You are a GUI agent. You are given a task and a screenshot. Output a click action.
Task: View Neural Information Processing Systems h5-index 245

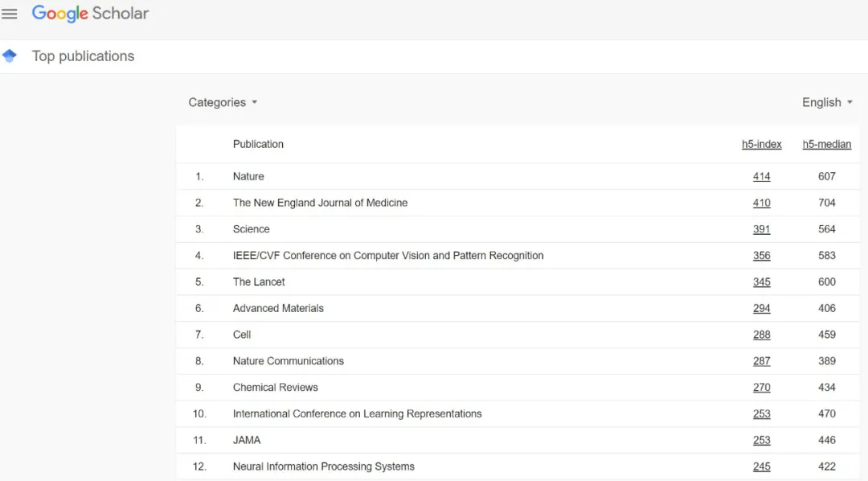pos(761,467)
